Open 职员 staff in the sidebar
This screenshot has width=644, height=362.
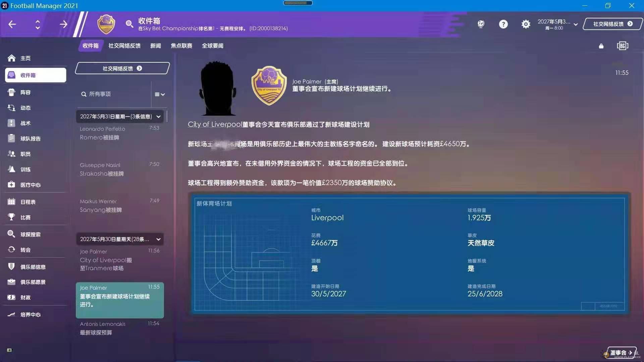click(x=35, y=154)
